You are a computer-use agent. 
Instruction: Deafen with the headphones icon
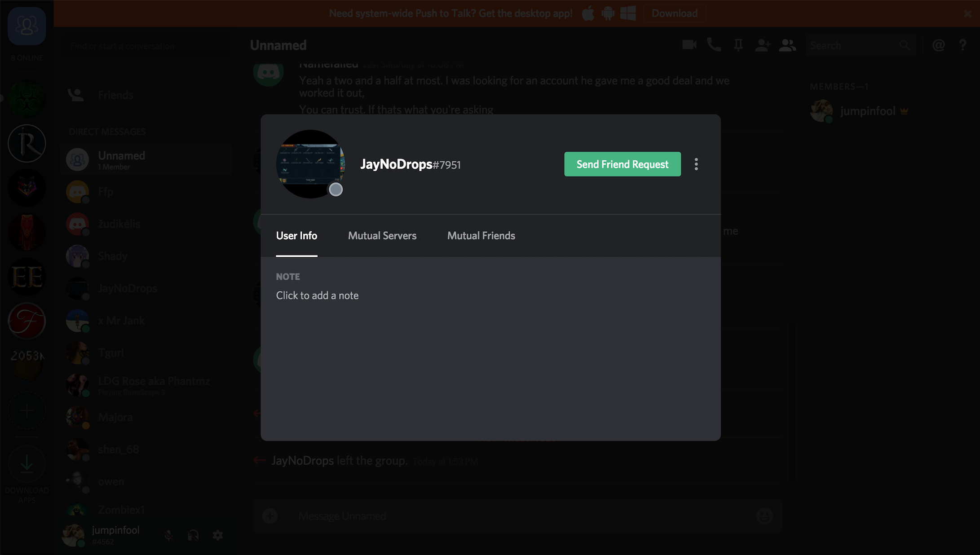tap(193, 535)
